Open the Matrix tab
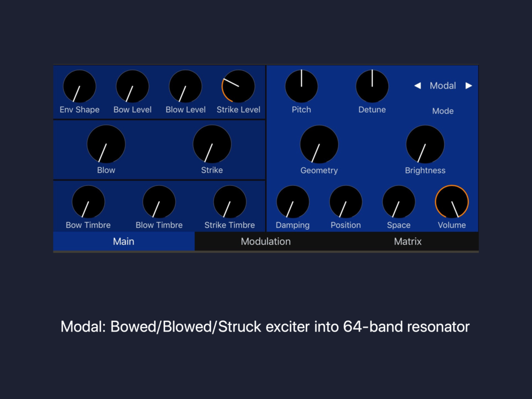 407,241
